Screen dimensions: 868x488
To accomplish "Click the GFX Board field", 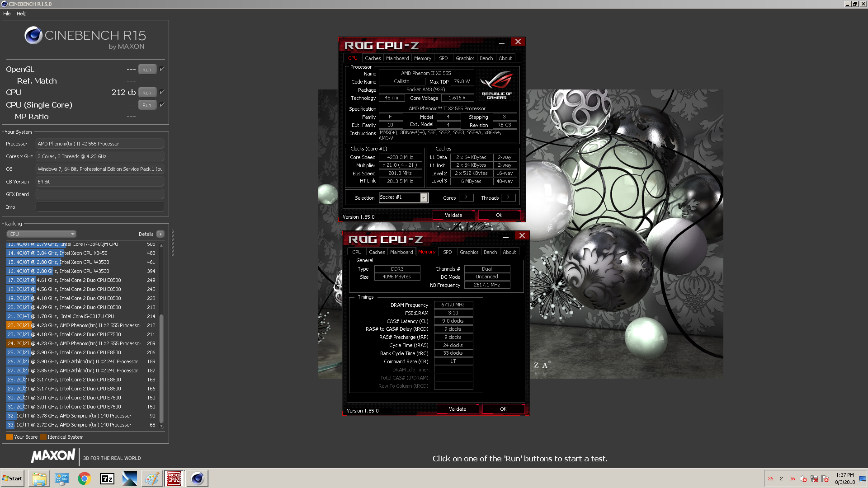I will pyautogui.click(x=100, y=194).
